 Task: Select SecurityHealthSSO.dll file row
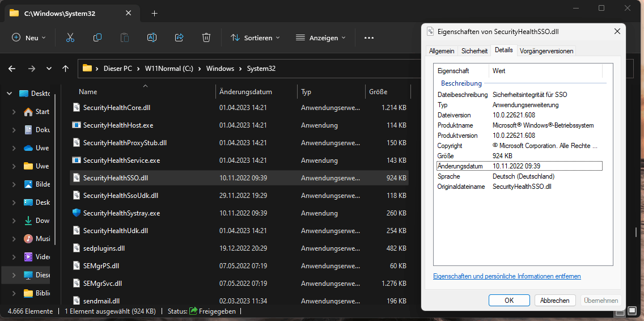click(239, 178)
